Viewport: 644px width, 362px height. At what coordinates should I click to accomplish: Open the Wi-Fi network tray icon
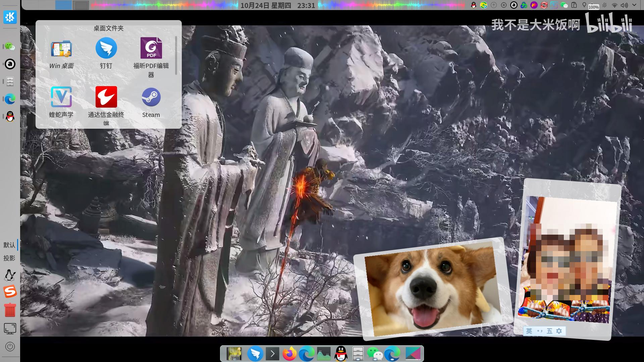[x=614, y=5]
